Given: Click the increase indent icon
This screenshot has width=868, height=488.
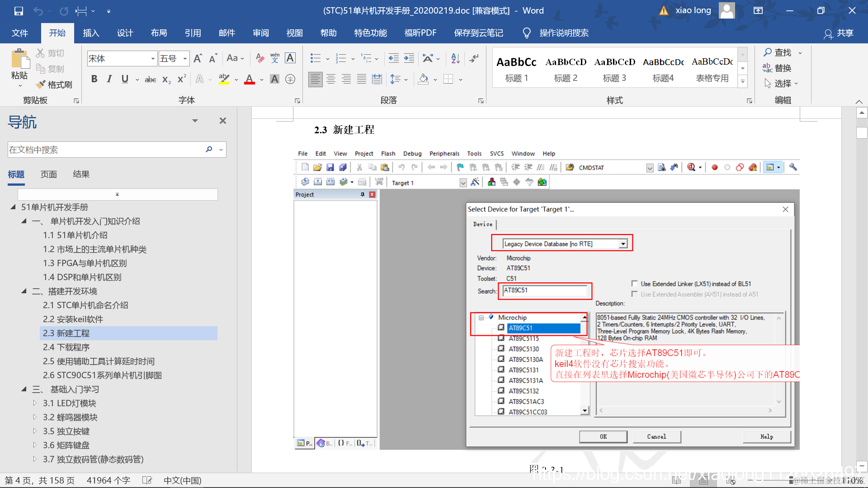Looking at the screenshot, I should click(x=409, y=58).
